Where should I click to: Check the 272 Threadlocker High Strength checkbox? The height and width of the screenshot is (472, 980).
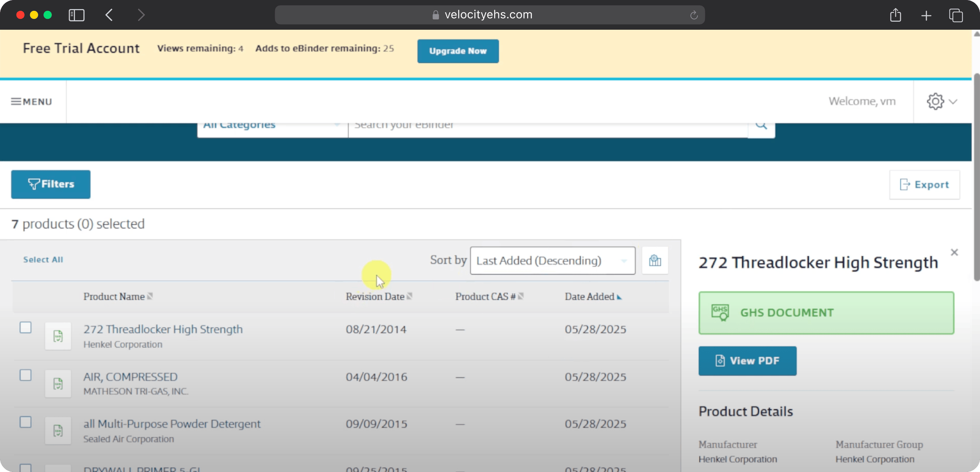26,328
